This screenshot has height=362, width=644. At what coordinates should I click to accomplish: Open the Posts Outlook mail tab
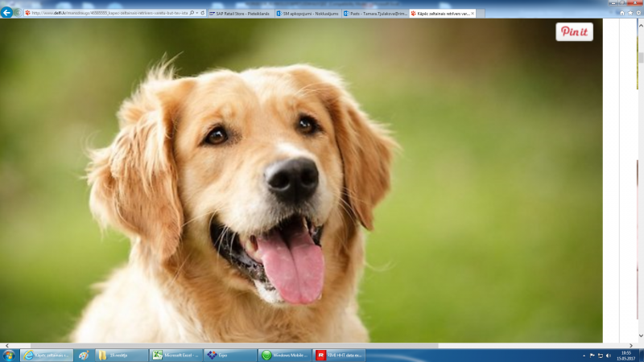(374, 14)
